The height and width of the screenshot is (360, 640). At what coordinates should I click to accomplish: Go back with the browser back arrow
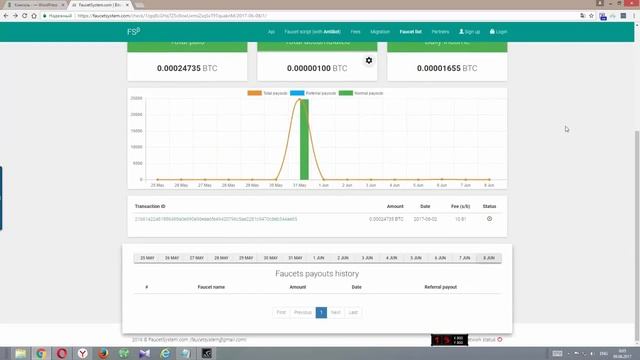pyautogui.click(x=6, y=16)
